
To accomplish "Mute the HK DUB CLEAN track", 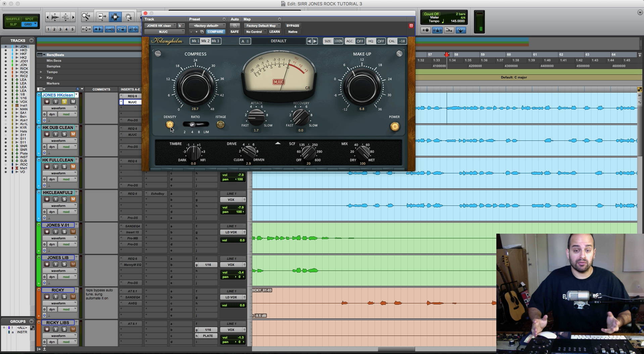I will 73,134.
